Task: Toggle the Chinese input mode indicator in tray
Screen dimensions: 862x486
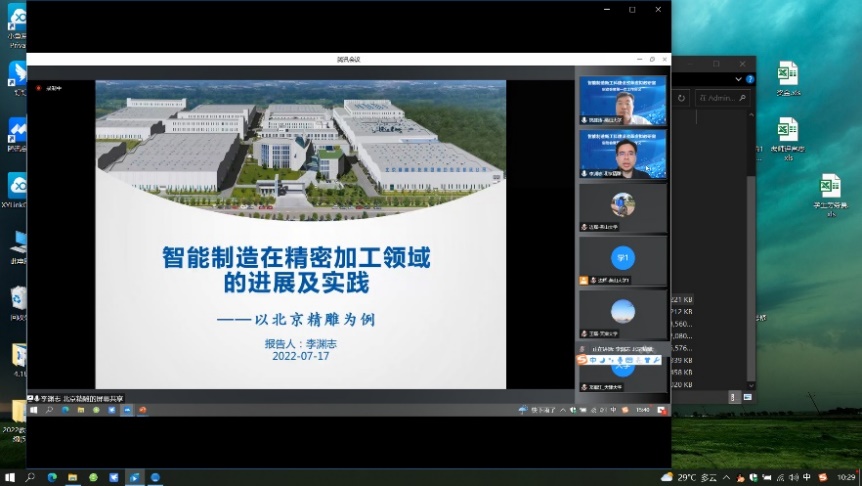Action: [x=806, y=477]
